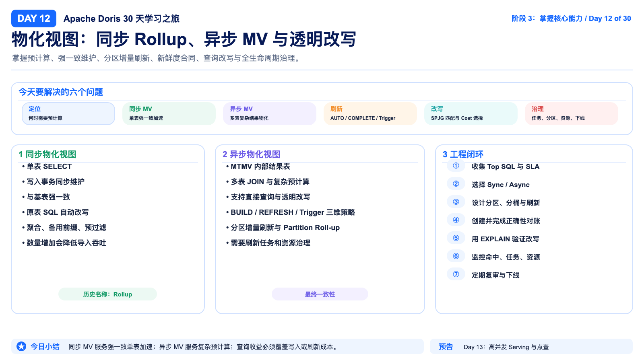Click the Day 13 高并发 Serving 与点查 preview

click(506, 347)
